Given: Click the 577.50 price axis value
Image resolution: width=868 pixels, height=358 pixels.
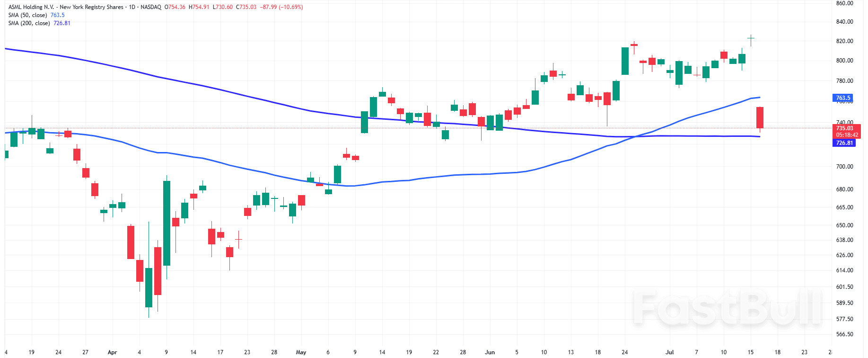Looking at the screenshot, I should click(x=844, y=319).
